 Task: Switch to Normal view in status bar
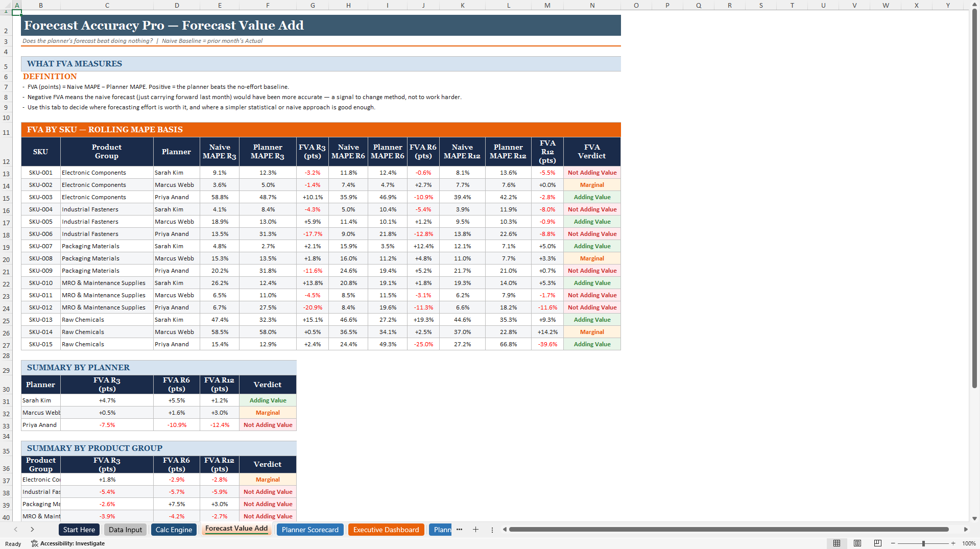click(836, 543)
